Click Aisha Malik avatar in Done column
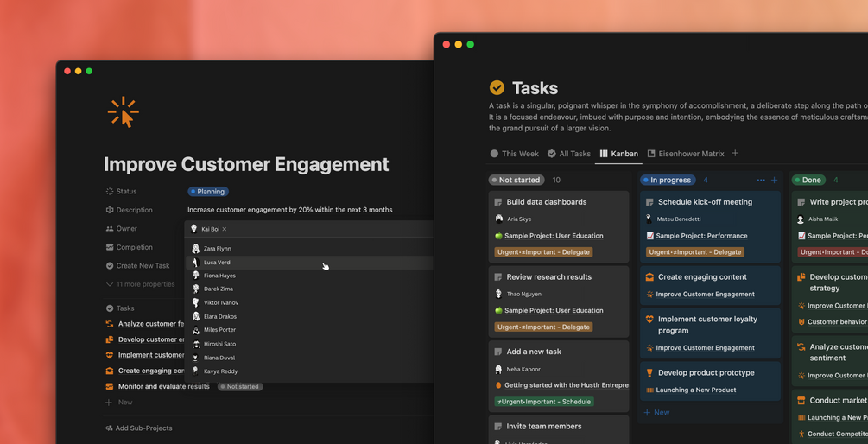868x444 pixels. [801, 219]
